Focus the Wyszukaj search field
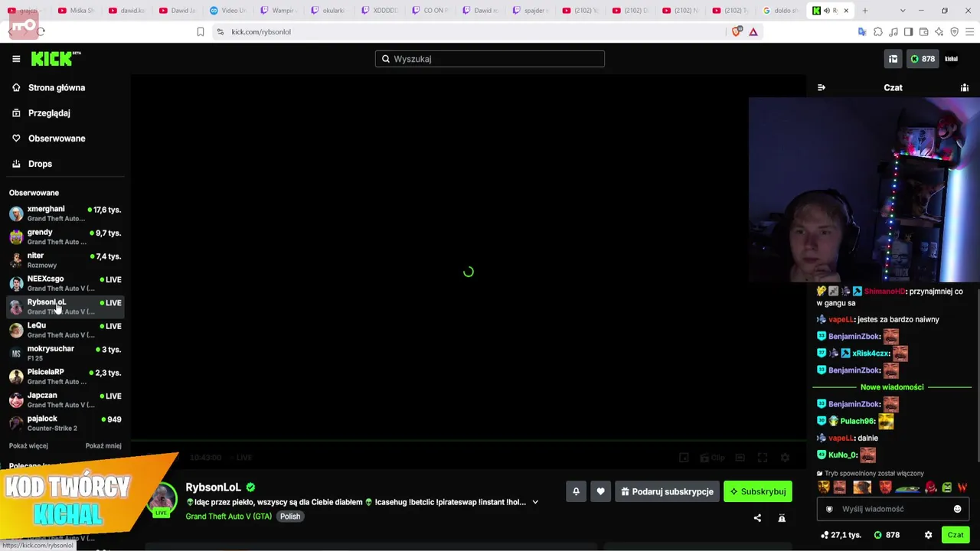The height and width of the screenshot is (551, 980). [490, 59]
